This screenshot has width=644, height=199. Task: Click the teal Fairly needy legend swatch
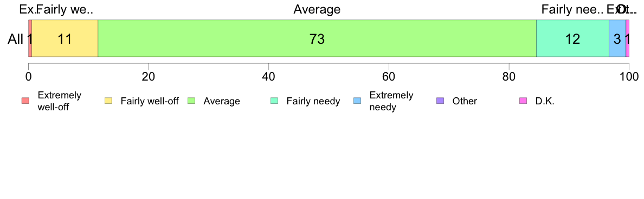point(274,101)
